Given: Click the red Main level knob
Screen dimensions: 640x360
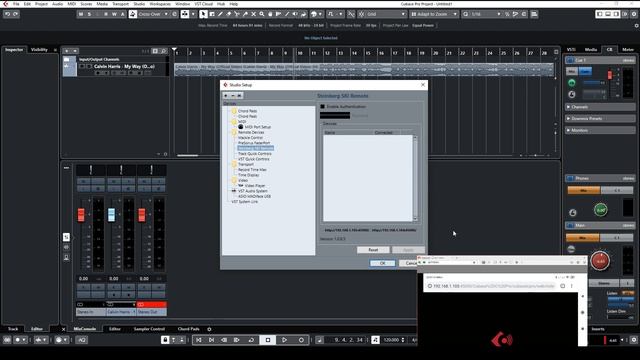Looking at the screenshot, I should [x=600, y=261].
